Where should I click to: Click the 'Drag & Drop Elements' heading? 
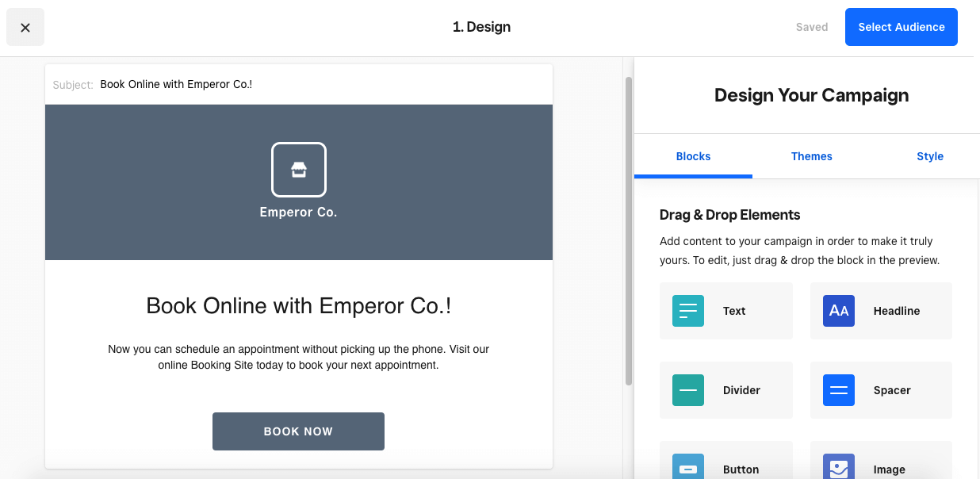coord(729,215)
